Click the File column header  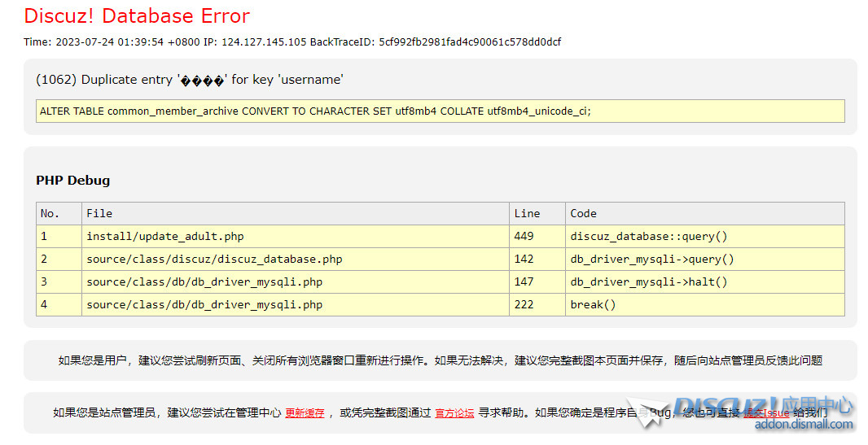(x=295, y=213)
